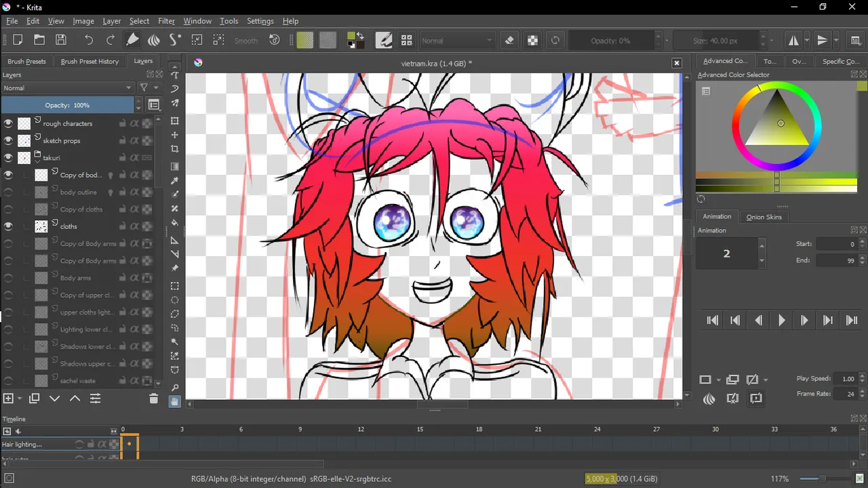Select the Rectangular Selection tool

[x=175, y=285]
